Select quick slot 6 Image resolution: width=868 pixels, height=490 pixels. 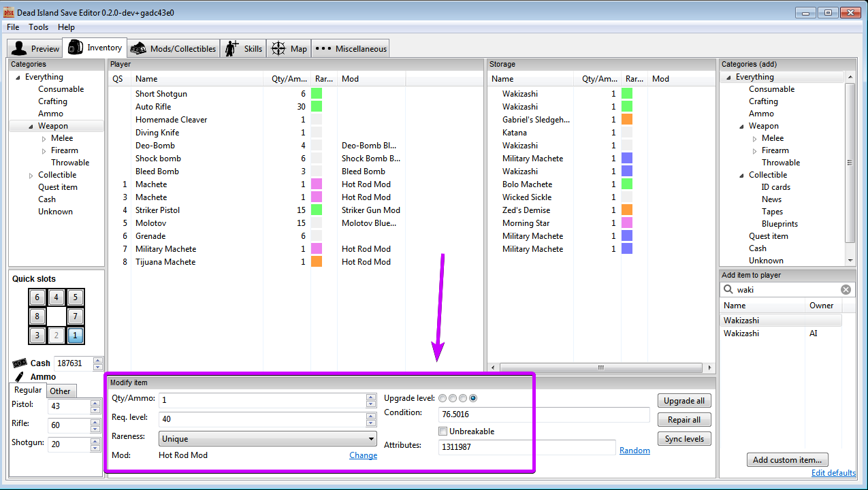point(37,297)
